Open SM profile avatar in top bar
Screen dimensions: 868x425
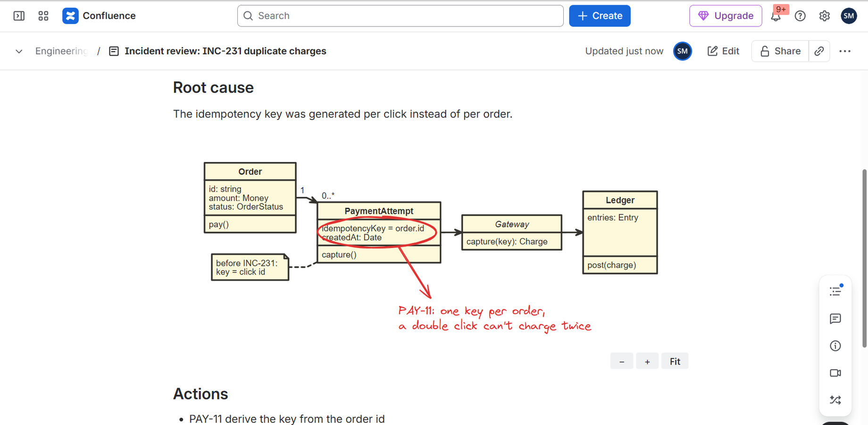click(x=849, y=16)
